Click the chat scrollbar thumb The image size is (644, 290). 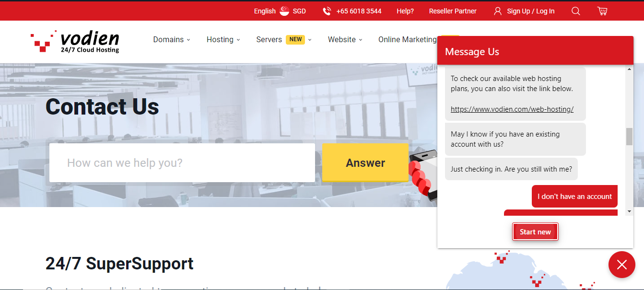pyautogui.click(x=629, y=137)
